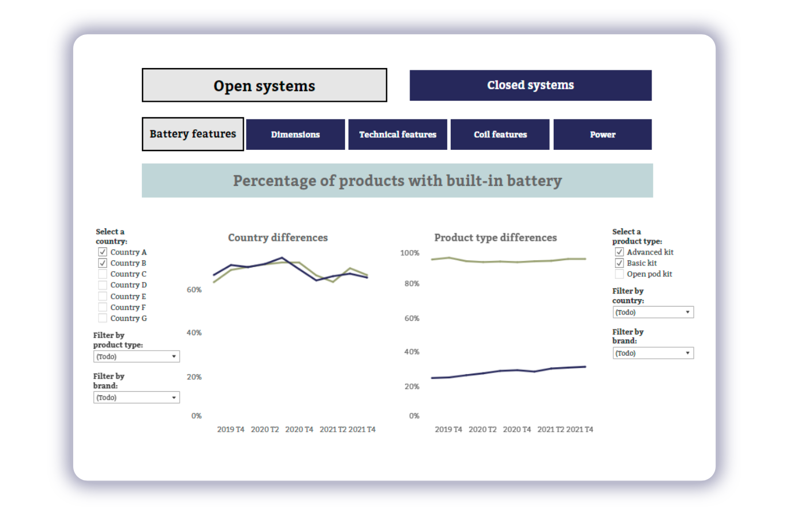Uncheck the Country A checkbox
The height and width of the screenshot is (532, 790).
click(102, 252)
